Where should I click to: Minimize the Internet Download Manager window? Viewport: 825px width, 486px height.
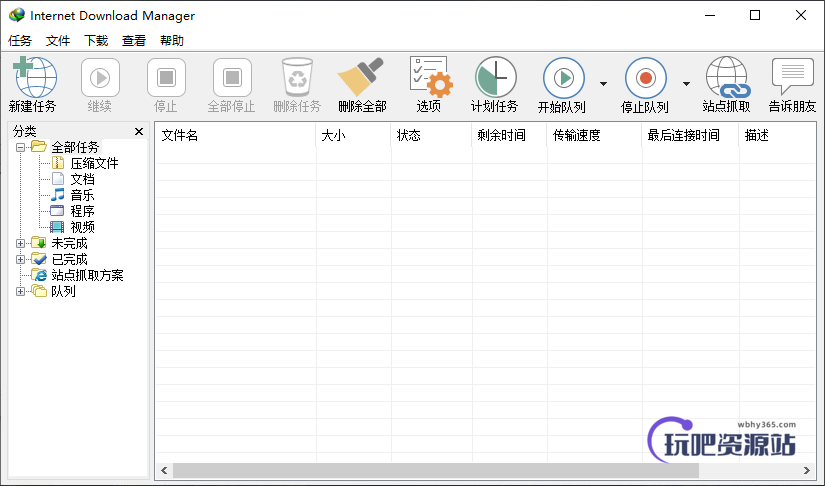pyautogui.click(x=710, y=15)
